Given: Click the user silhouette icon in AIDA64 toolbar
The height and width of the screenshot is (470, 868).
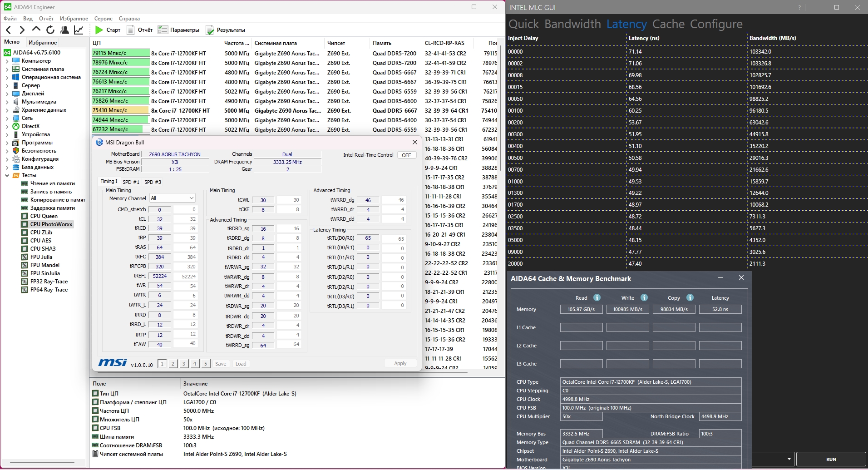Looking at the screenshot, I should point(64,30).
